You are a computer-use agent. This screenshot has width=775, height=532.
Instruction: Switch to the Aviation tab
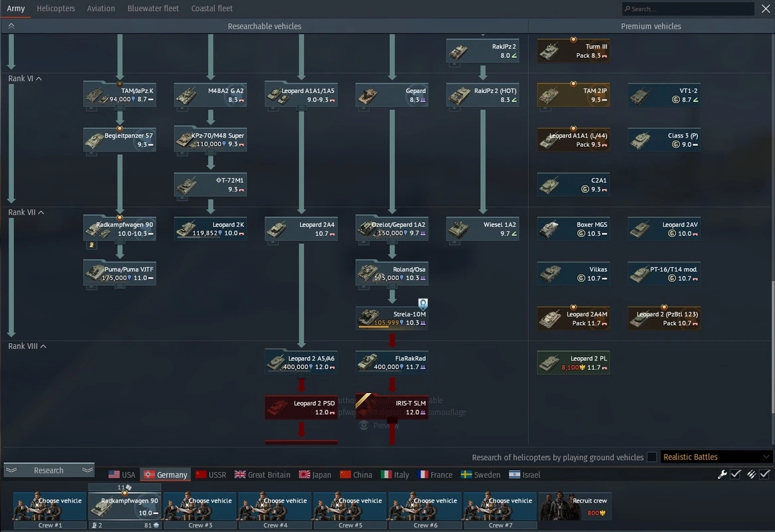(x=101, y=9)
